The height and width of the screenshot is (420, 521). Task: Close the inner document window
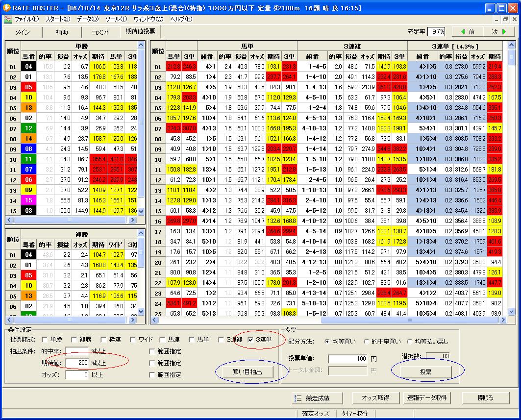click(514, 19)
